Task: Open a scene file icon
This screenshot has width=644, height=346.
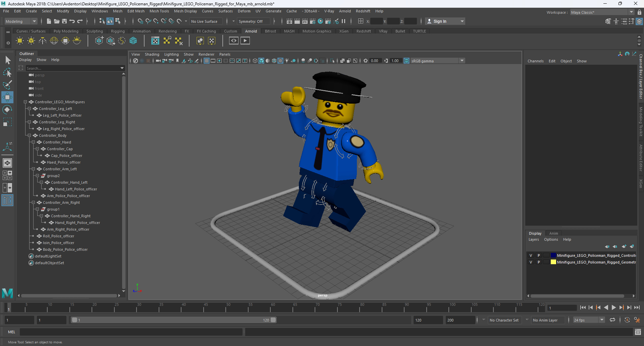Action: [x=57, y=21]
